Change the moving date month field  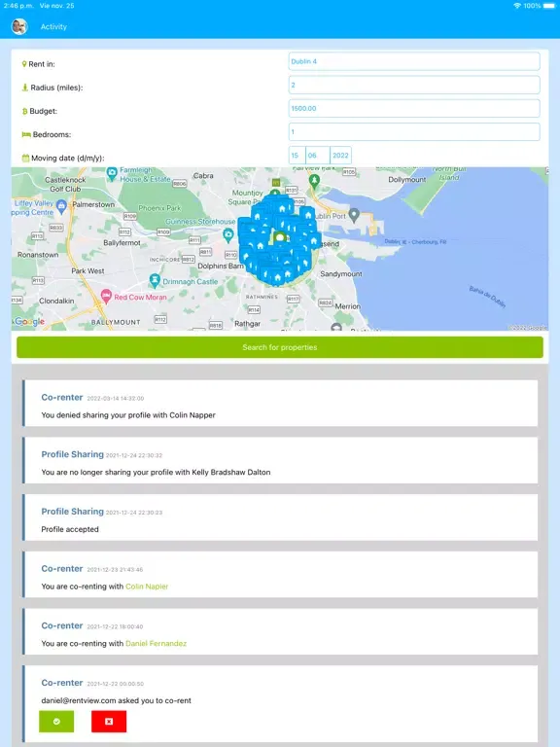click(x=318, y=156)
